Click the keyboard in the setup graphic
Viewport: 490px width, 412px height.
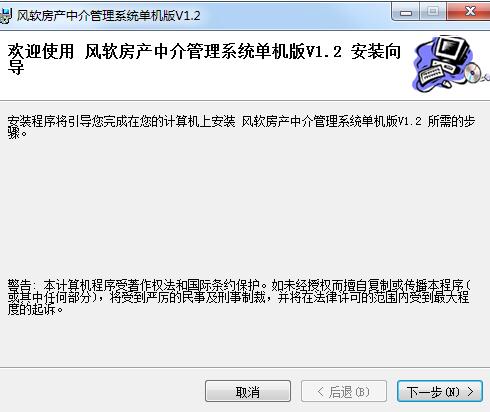pyautogui.click(x=432, y=73)
